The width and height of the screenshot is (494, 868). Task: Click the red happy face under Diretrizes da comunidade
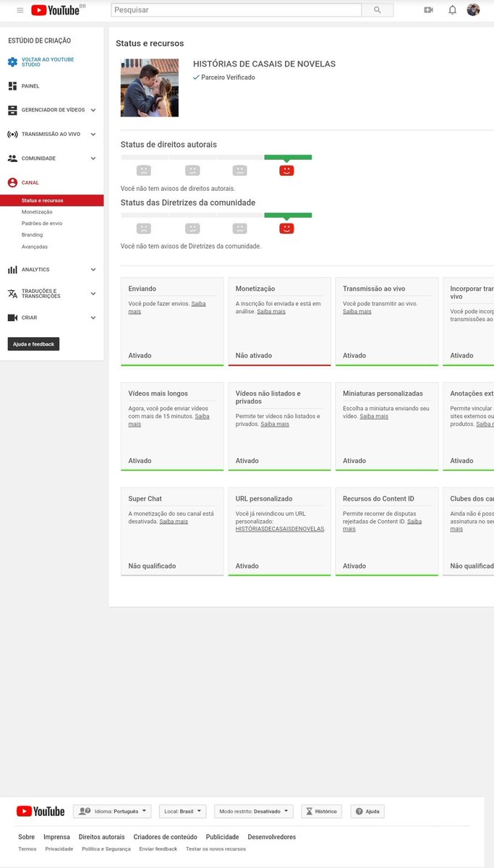coord(286,229)
